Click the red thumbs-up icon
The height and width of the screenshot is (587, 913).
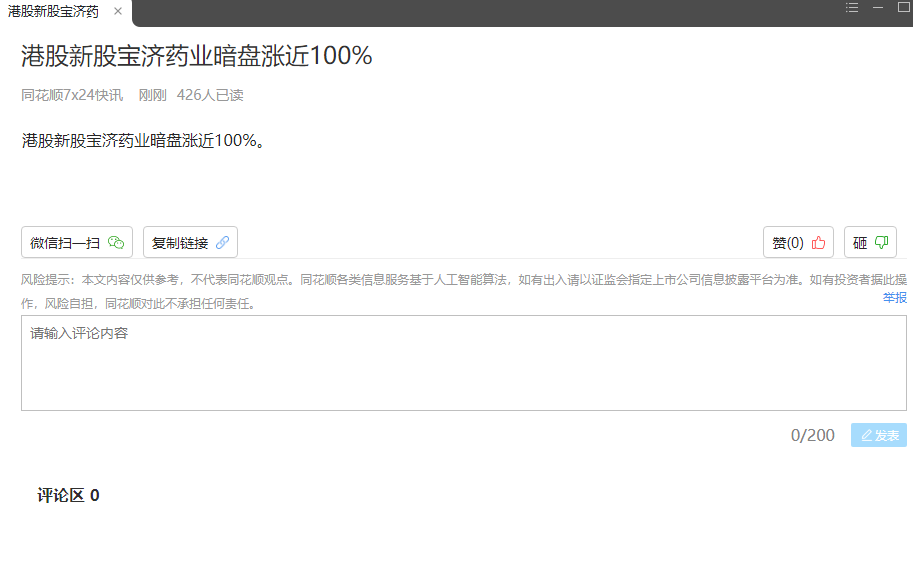pyautogui.click(x=819, y=242)
